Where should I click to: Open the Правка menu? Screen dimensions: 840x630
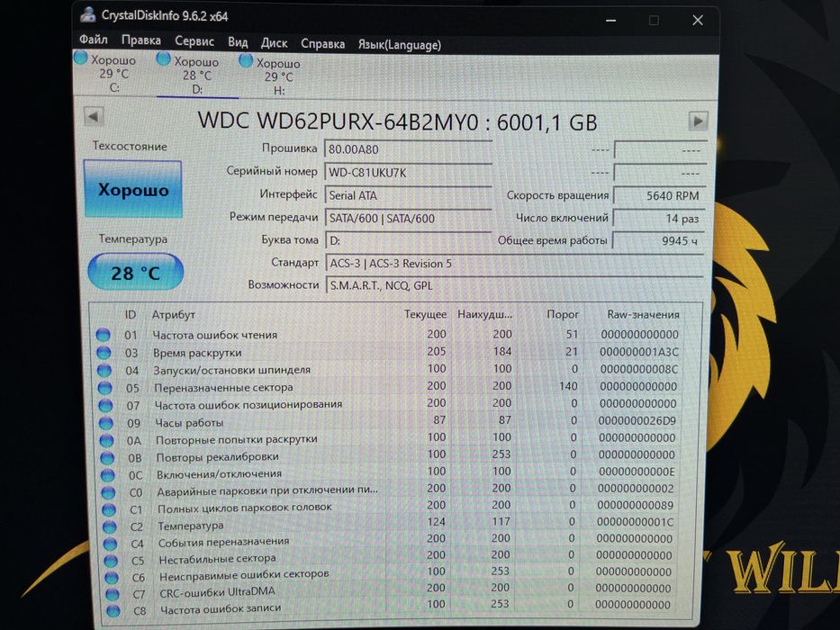pyautogui.click(x=140, y=40)
